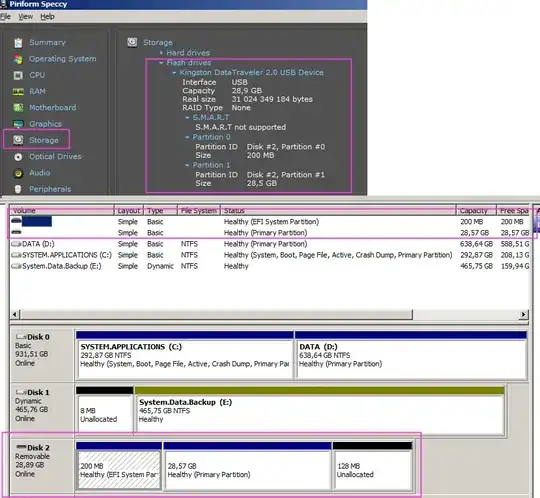Click the 465,75 GB capacity cell
540x498 pixels.
click(476, 266)
